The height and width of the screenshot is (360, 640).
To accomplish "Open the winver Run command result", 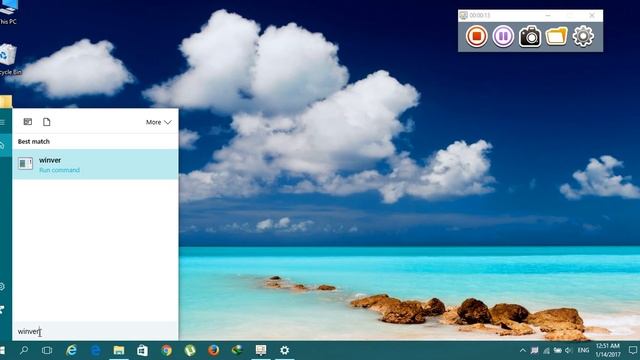I will [96, 164].
